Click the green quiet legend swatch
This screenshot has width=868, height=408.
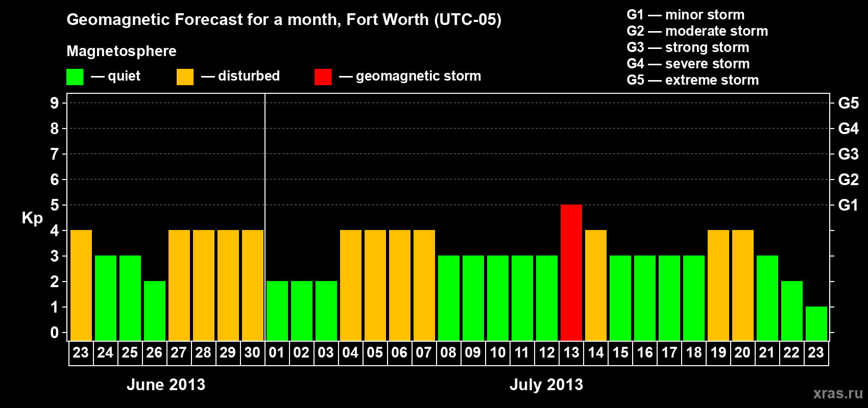point(75,77)
